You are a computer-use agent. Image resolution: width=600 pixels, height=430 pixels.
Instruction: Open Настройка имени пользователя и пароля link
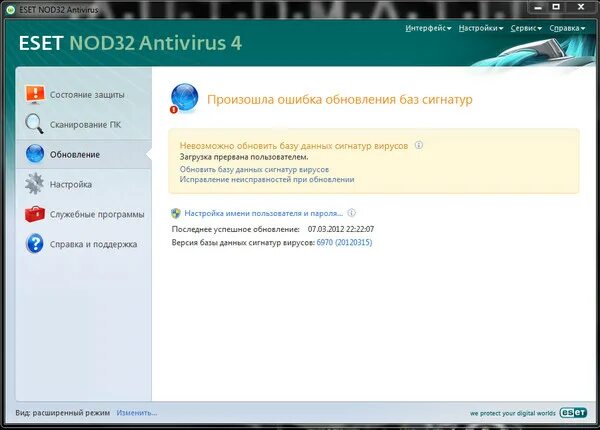263,213
